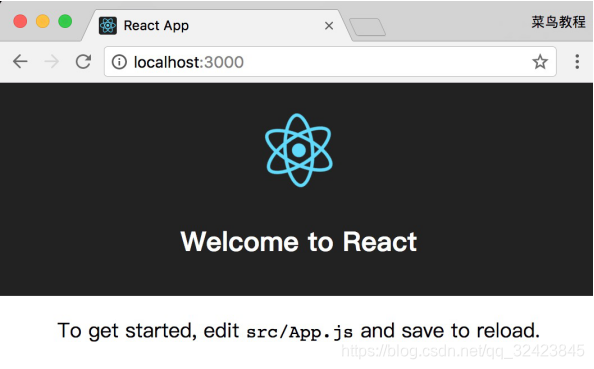Click the React favicon on the tab
The width and height of the screenshot is (594, 369).
pyautogui.click(x=108, y=26)
